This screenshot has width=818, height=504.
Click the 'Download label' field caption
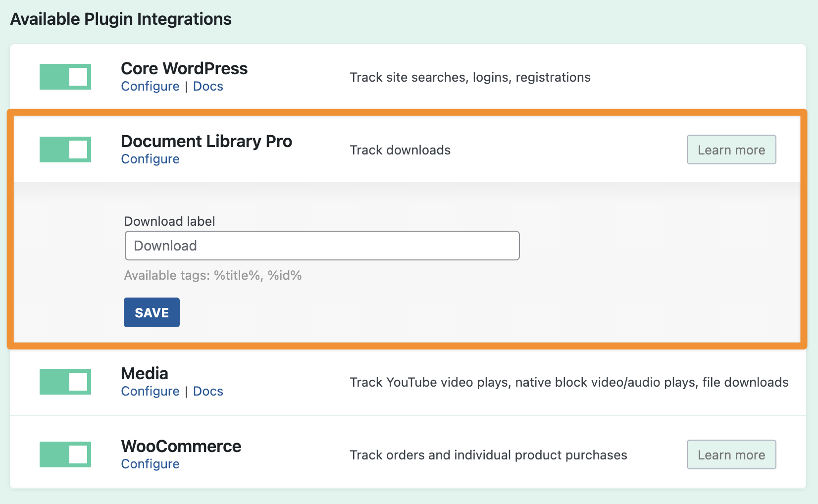tap(169, 221)
